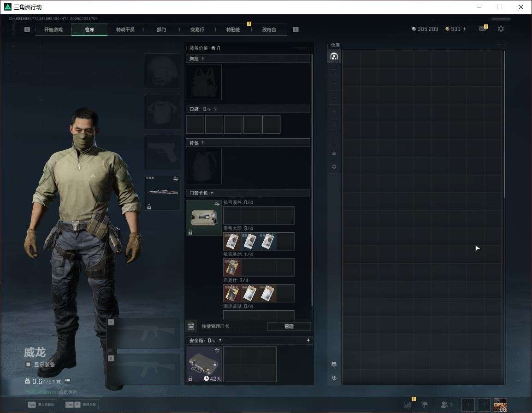Select the empty backpack slot

(204, 166)
